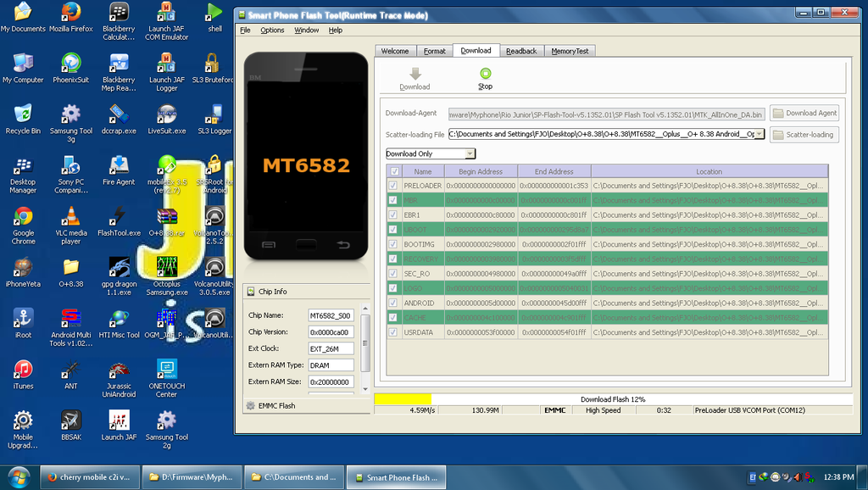Toggle the select-all checkbox in table header

click(x=393, y=171)
